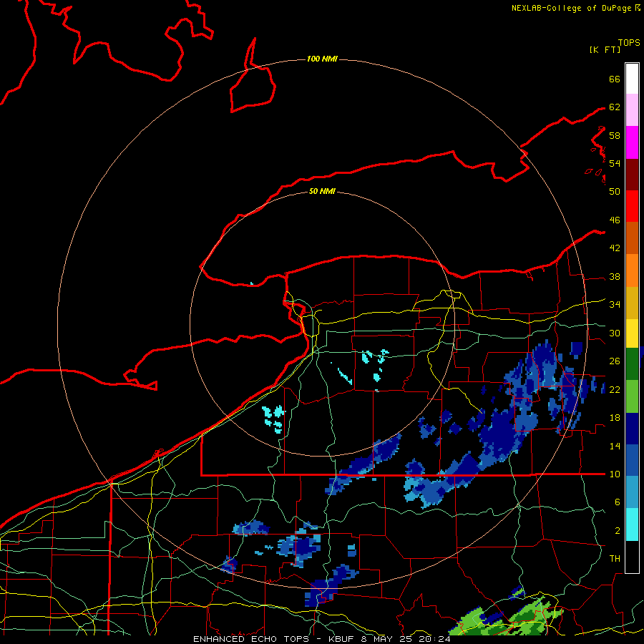Click the "58" legend value

(615, 135)
